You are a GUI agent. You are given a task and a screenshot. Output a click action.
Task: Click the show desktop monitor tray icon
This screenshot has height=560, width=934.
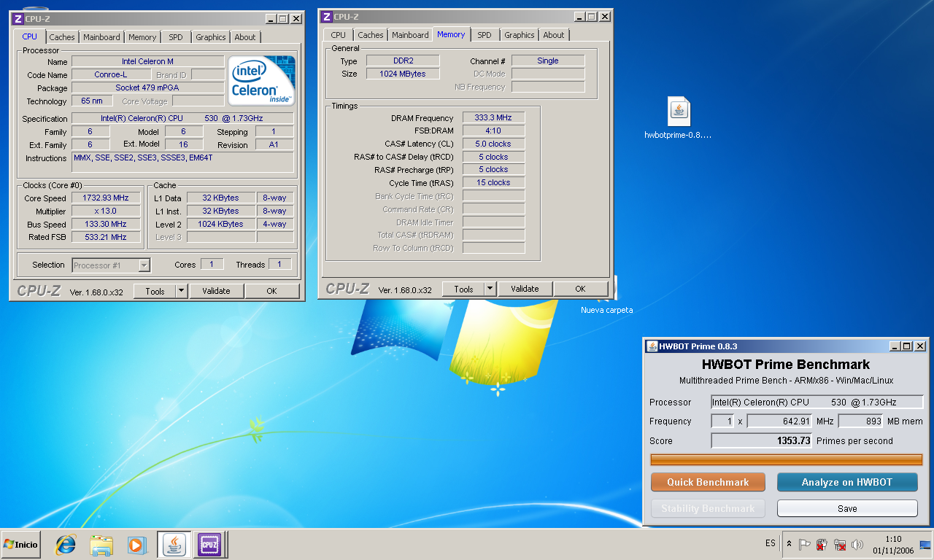coord(925,544)
